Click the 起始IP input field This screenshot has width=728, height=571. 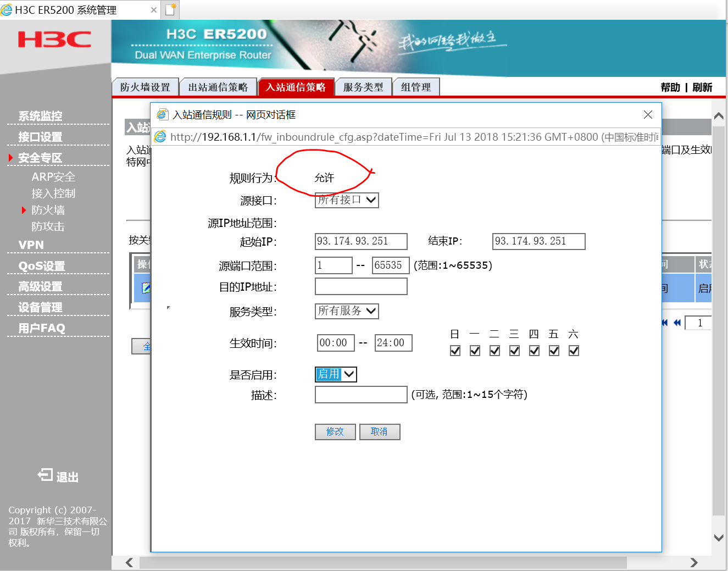(361, 241)
